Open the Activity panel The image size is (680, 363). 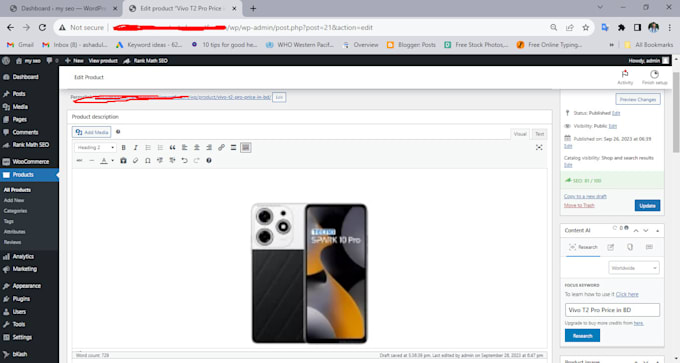point(625,77)
